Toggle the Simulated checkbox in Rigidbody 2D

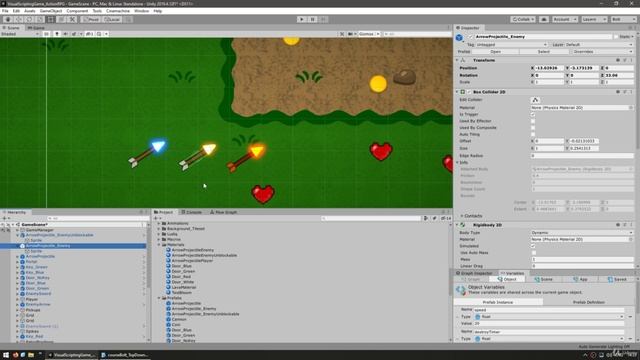tap(533, 246)
